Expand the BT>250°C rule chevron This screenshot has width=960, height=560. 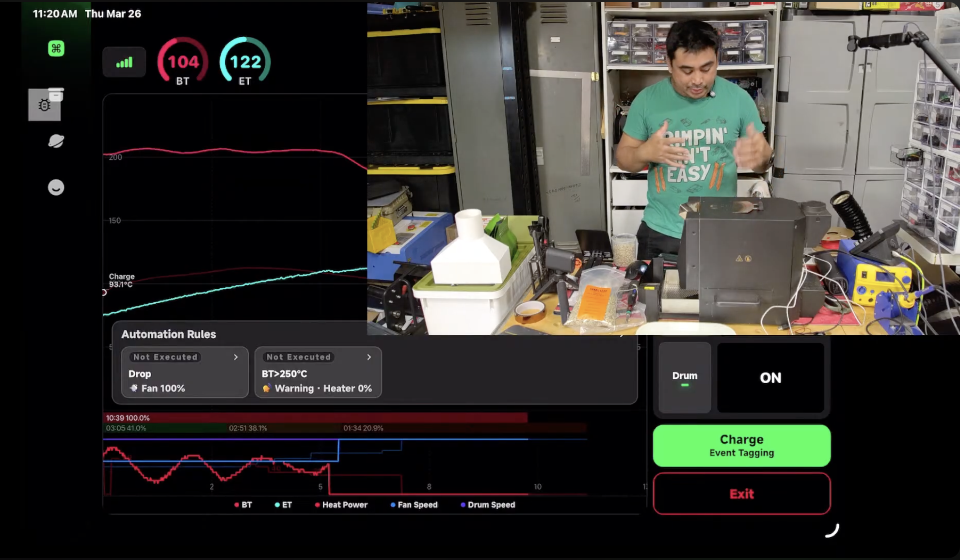(369, 357)
